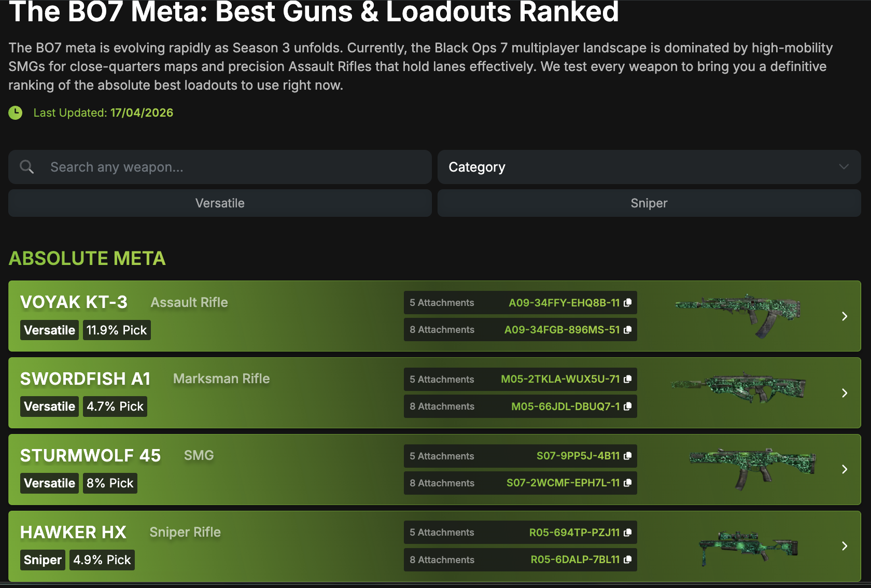
Task: Copy the M05-2TKLA-WUX5U-71 build code
Action: coord(627,379)
